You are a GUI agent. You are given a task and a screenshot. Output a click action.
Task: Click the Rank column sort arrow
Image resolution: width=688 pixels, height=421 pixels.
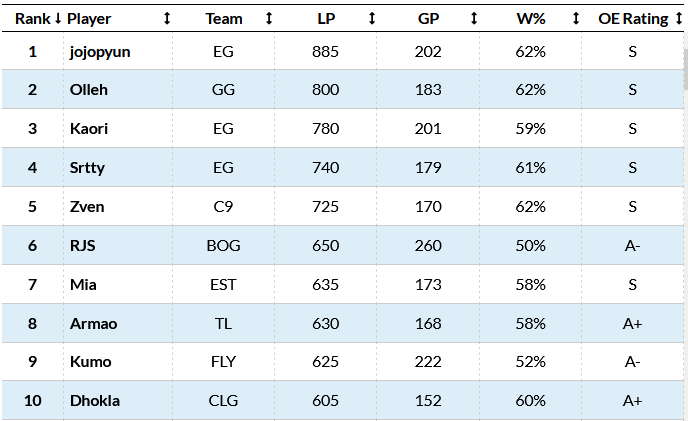pos(58,19)
